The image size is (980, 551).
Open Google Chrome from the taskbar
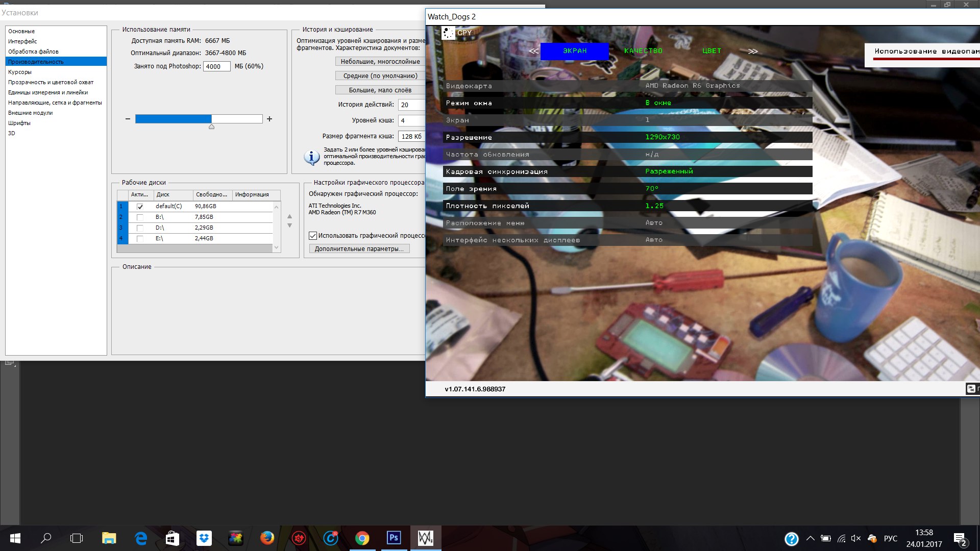[362, 538]
